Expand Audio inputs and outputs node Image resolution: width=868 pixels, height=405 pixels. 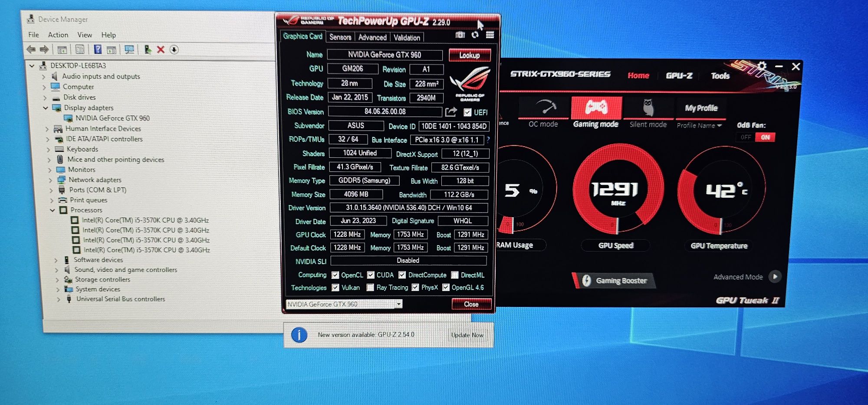43,77
